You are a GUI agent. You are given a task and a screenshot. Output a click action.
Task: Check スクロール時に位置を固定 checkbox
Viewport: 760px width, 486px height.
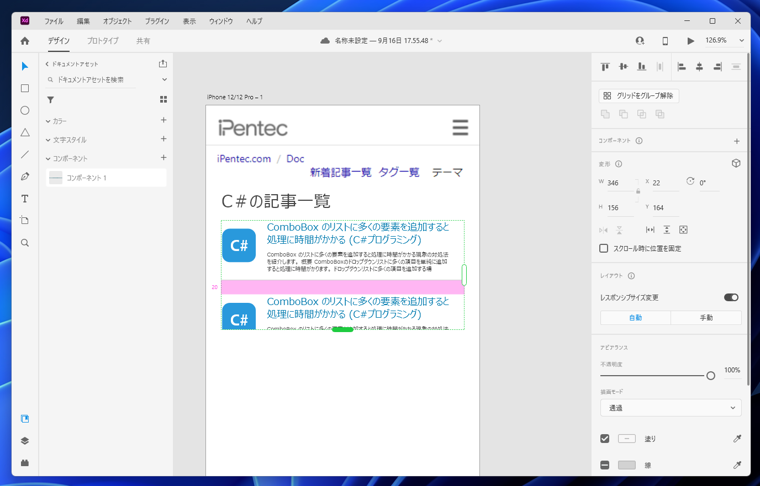coord(603,248)
